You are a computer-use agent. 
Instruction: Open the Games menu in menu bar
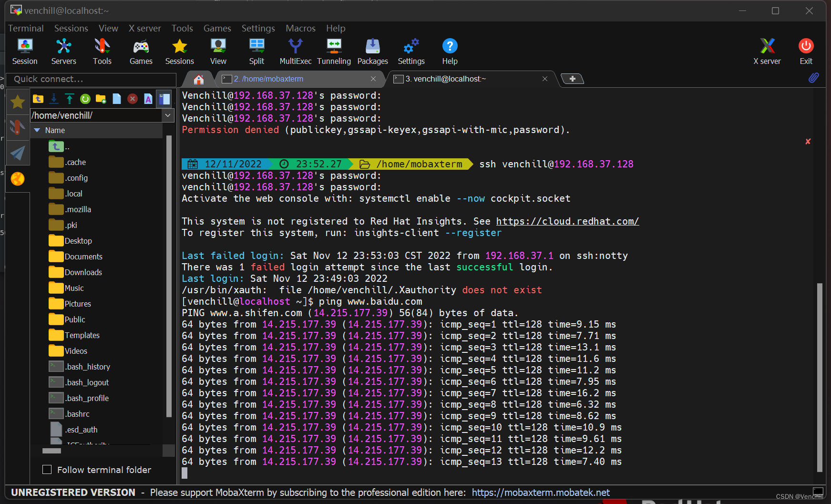click(217, 28)
